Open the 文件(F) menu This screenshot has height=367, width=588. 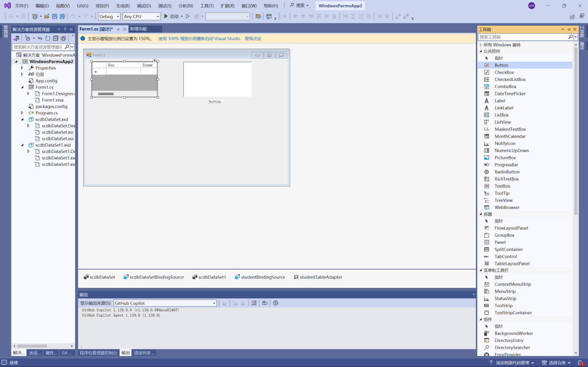(x=22, y=6)
